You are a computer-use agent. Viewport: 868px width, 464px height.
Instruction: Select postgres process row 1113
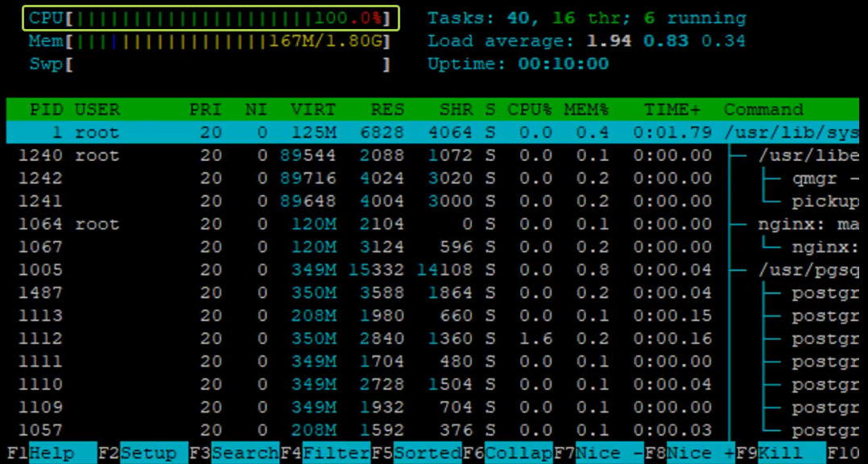click(432, 316)
